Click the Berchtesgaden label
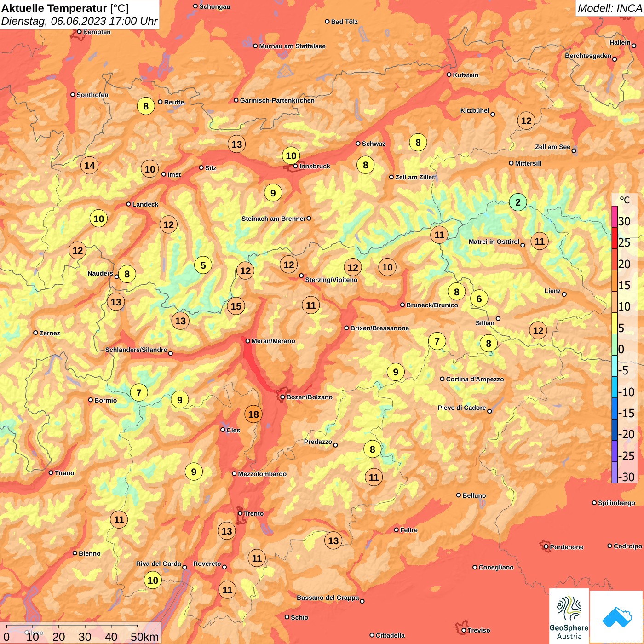This screenshot has width=644, height=644. click(x=588, y=56)
